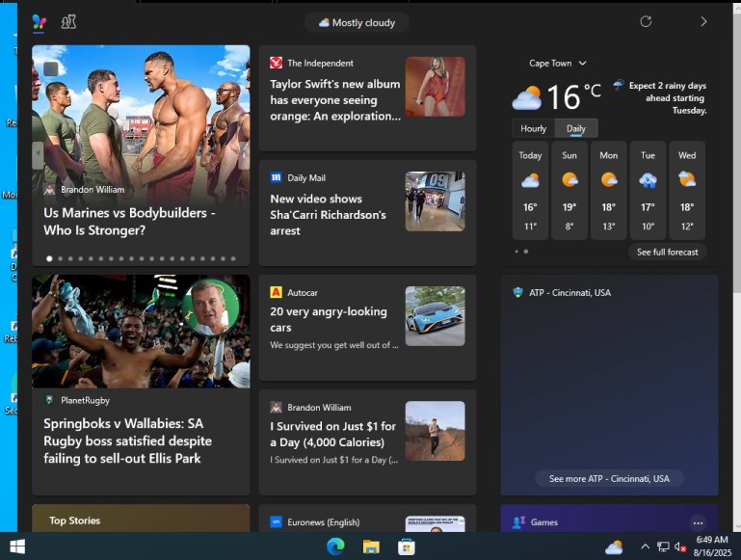Select the first carousel pagination dot

[49, 258]
